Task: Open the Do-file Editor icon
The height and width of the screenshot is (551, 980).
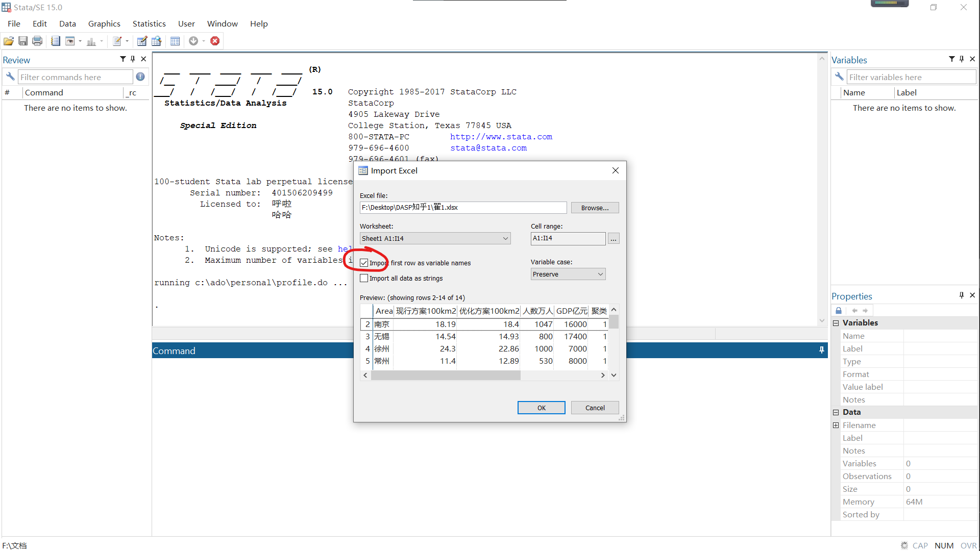Action: pos(117,41)
